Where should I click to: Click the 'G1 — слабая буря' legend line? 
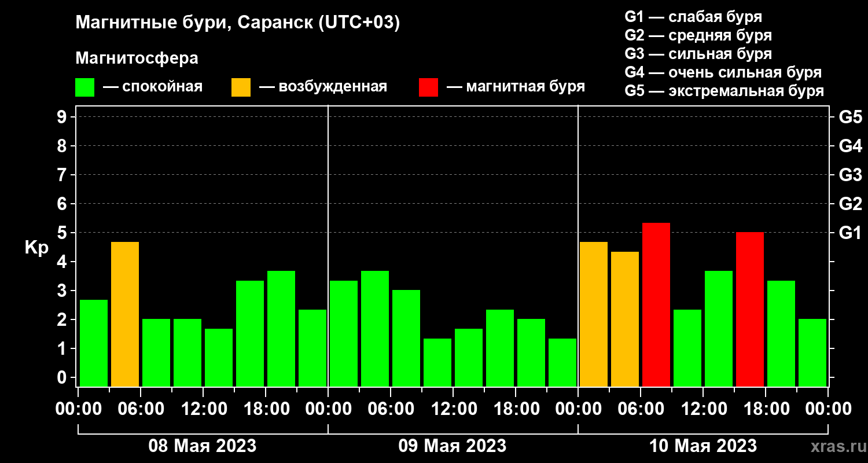click(693, 16)
